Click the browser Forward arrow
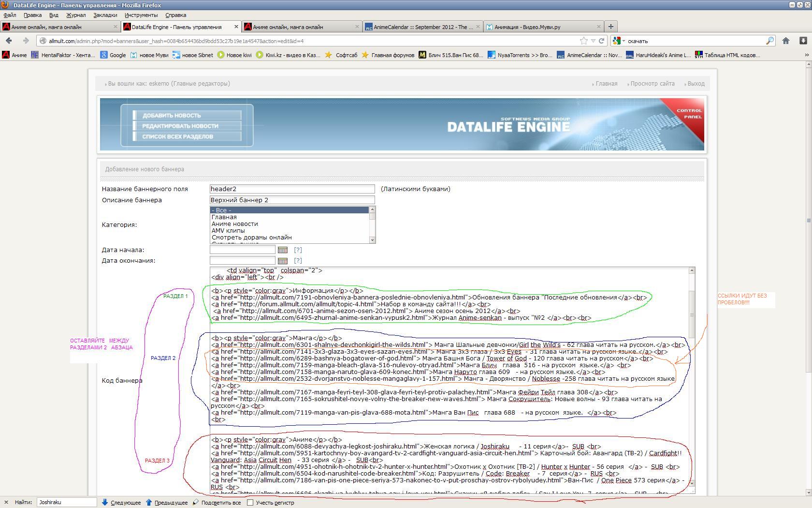 (x=26, y=41)
